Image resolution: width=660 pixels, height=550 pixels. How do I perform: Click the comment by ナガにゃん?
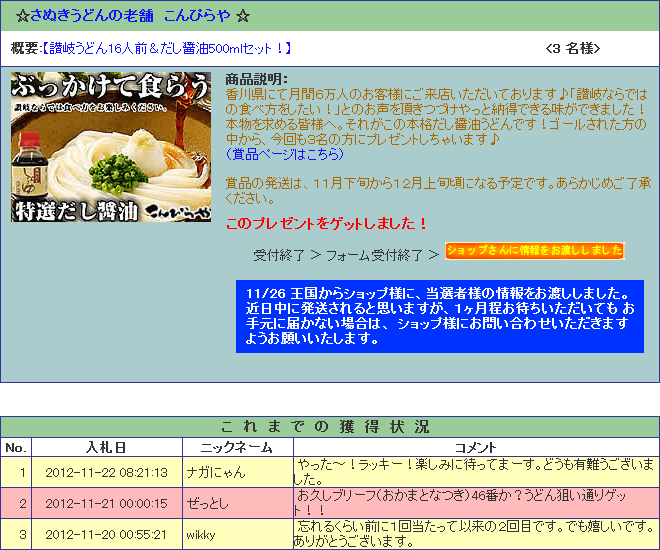[x=474, y=472]
